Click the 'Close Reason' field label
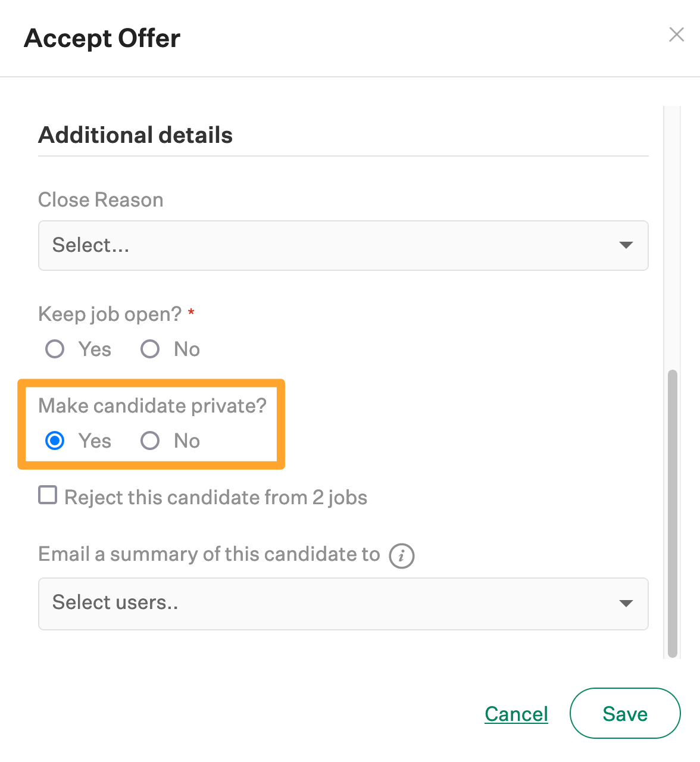700x762 pixels. (101, 200)
